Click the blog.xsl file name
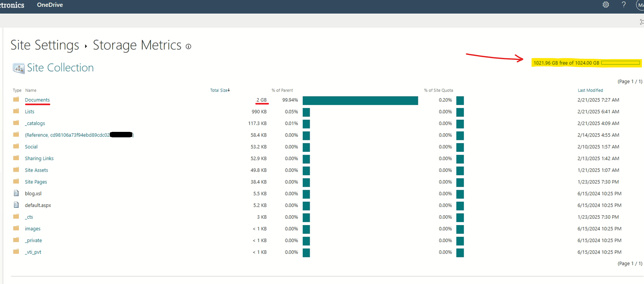Image resolution: width=644 pixels, height=284 pixels. (x=33, y=194)
